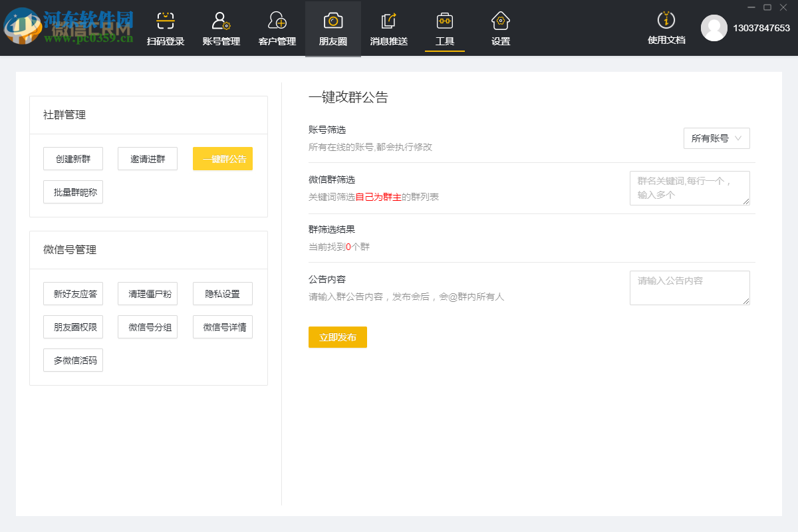Open the 所有账号 account filter dropdown
798x532 pixels.
click(716, 138)
